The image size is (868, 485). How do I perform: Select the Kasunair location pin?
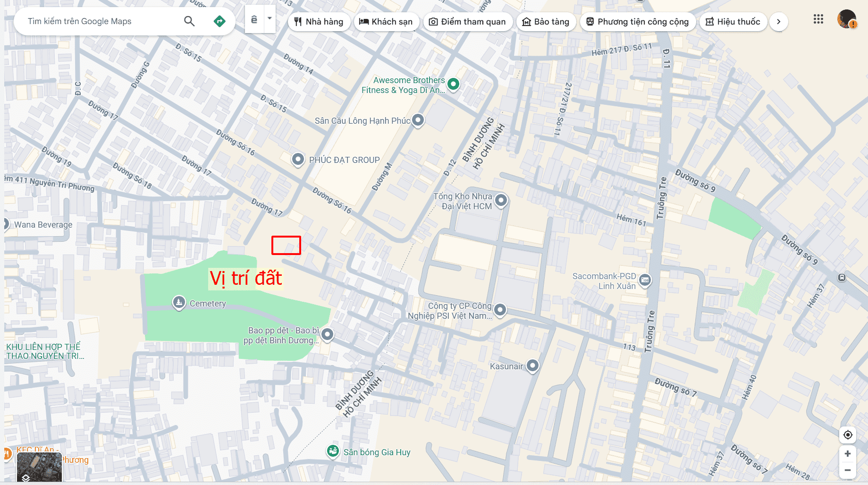532,366
